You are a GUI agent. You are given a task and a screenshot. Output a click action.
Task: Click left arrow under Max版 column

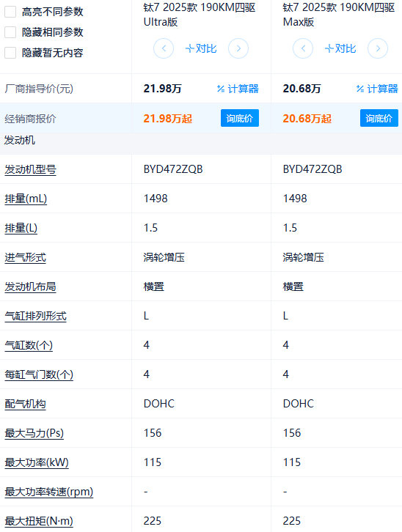[x=303, y=48]
